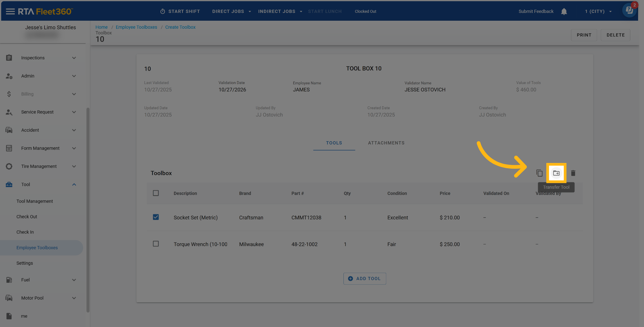Open the help chat icon with badge
This screenshot has width=644, height=327.
click(x=629, y=11)
